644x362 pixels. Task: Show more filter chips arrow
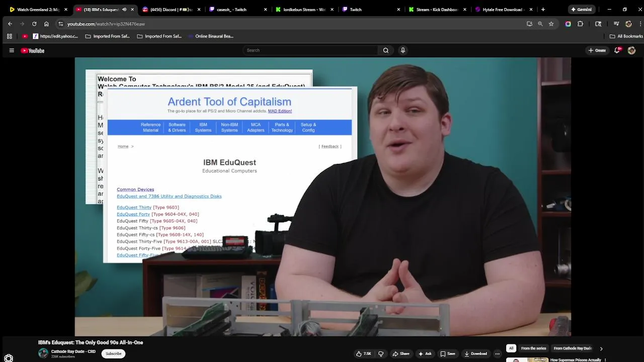click(x=601, y=348)
